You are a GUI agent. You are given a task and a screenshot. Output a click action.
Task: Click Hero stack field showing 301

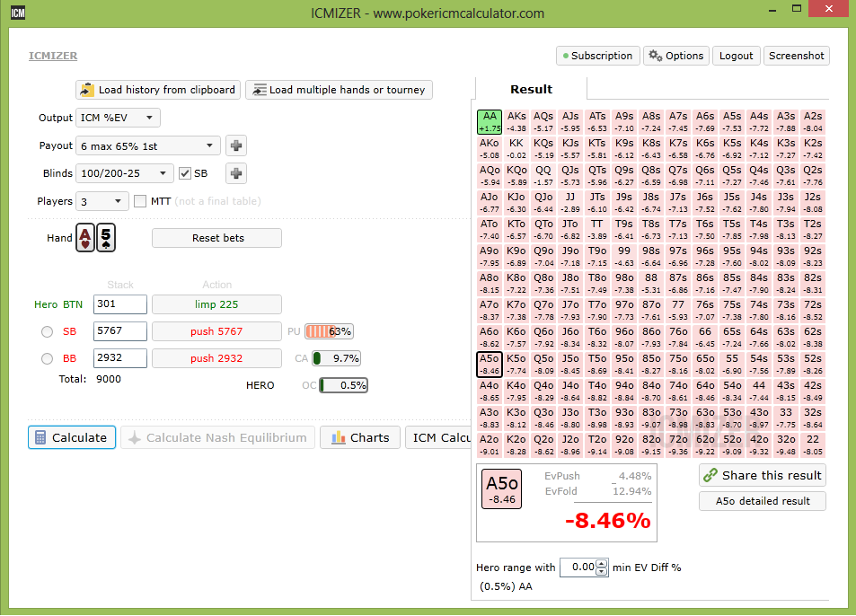point(120,304)
